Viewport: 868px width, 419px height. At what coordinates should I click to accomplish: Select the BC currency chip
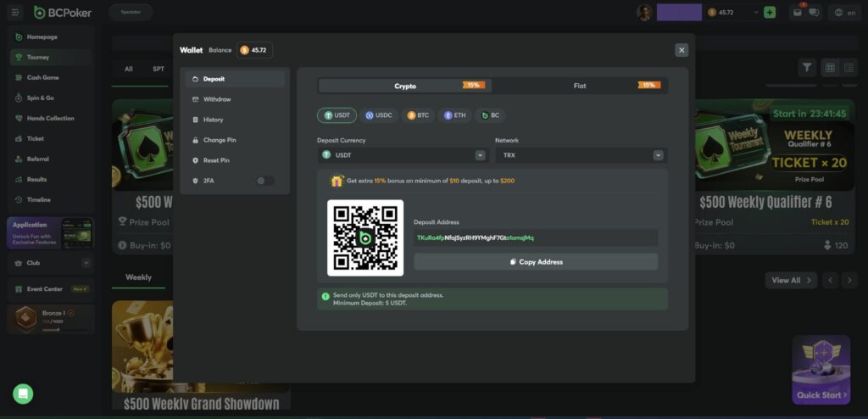[491, 115]
